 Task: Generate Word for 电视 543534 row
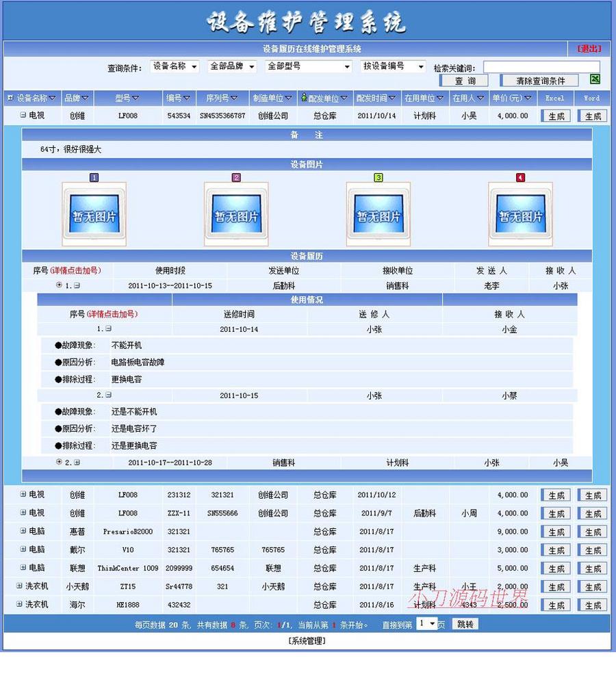pos(593,116)
